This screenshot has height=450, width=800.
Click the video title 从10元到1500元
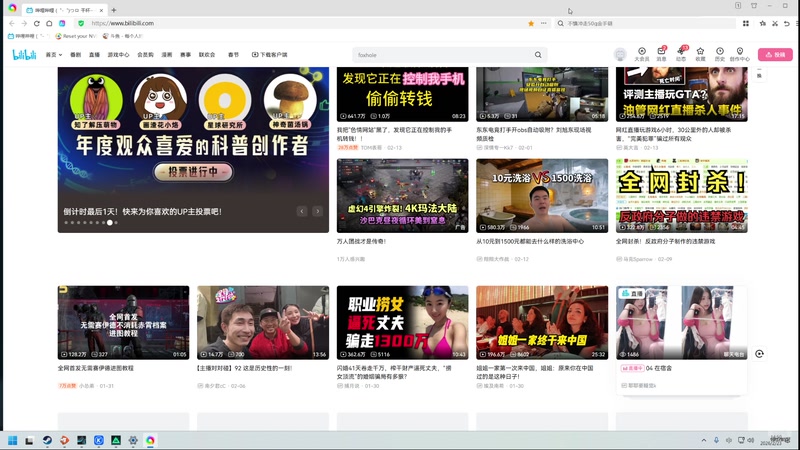[x=530, y=241]
